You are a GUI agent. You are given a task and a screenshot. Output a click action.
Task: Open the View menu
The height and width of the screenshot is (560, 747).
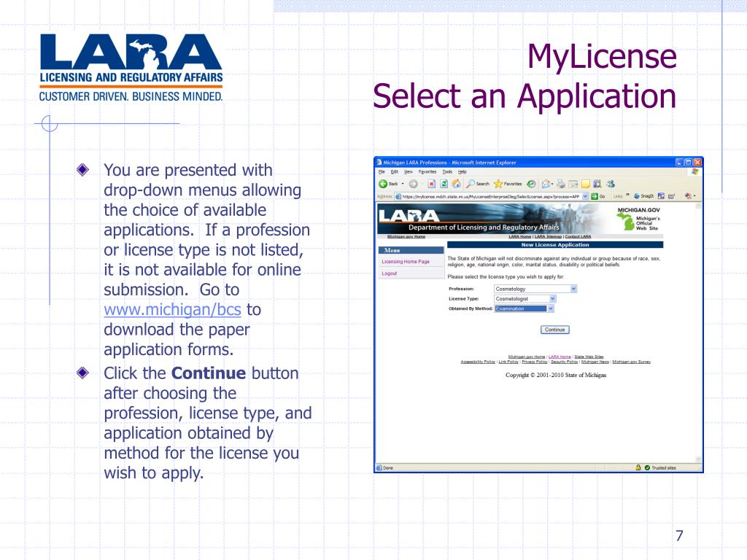tap(409, 172)
